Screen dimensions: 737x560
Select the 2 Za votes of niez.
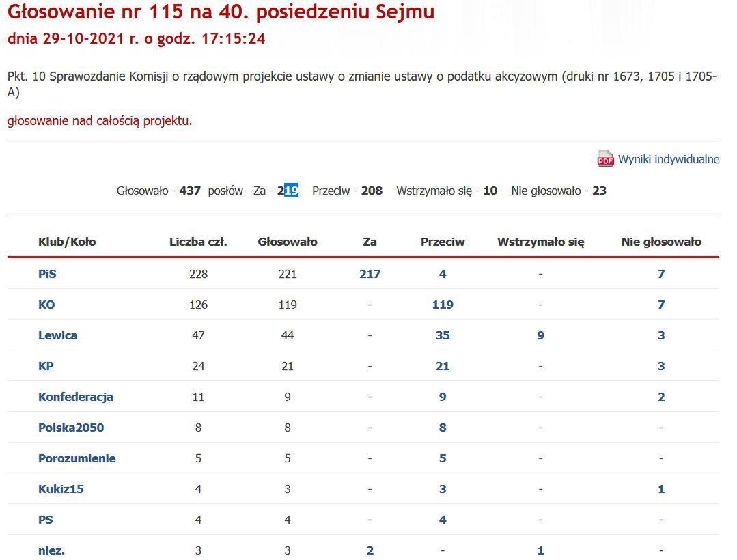click(x=370, y=550)
